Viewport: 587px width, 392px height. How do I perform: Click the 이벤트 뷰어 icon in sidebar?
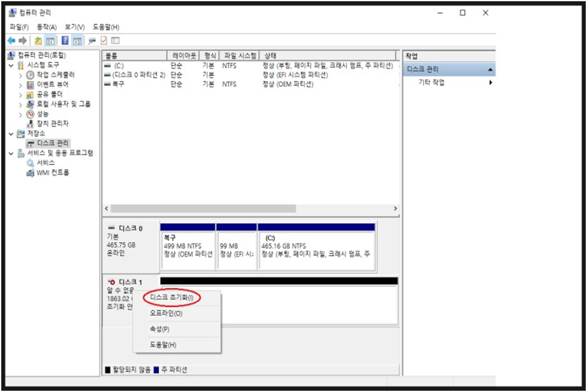(31, 84)
